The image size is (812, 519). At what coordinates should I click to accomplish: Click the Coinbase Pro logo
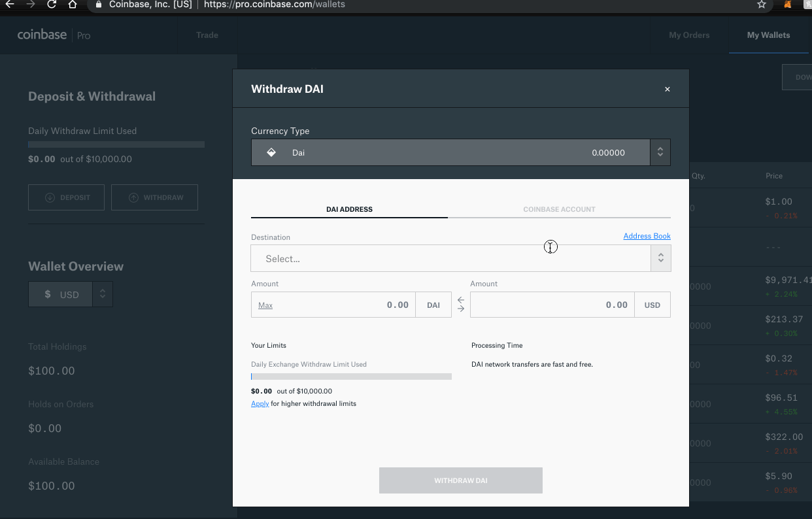pos(54,35)
